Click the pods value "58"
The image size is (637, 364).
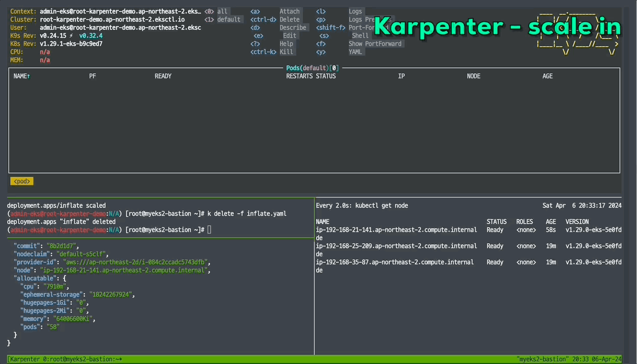(x=53, y=327)
